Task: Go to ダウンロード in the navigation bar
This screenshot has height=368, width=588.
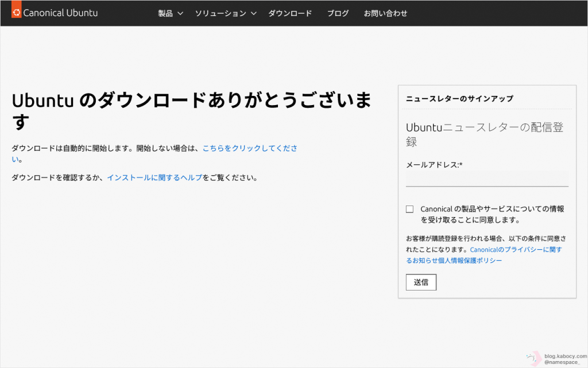Action: click(x=290, y=13)
